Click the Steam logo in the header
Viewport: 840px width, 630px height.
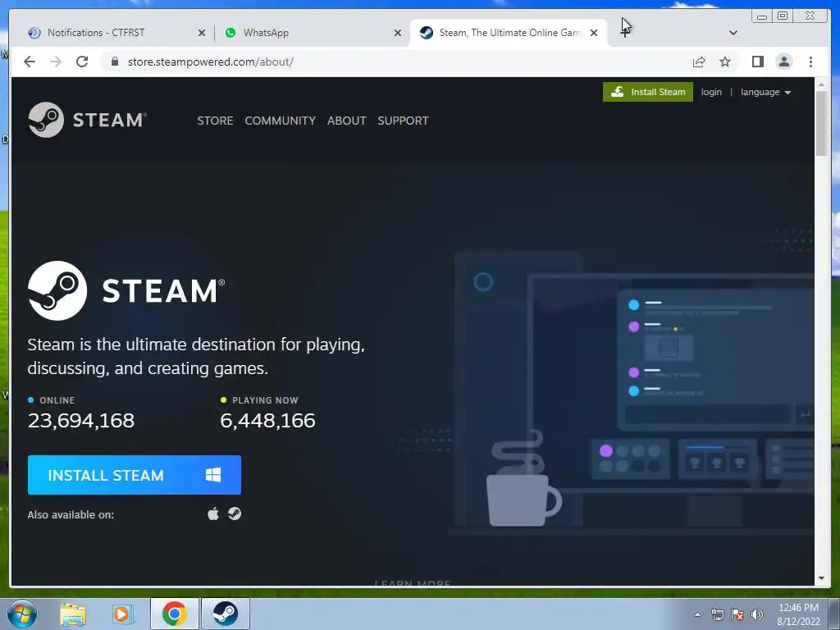point(87,120)
